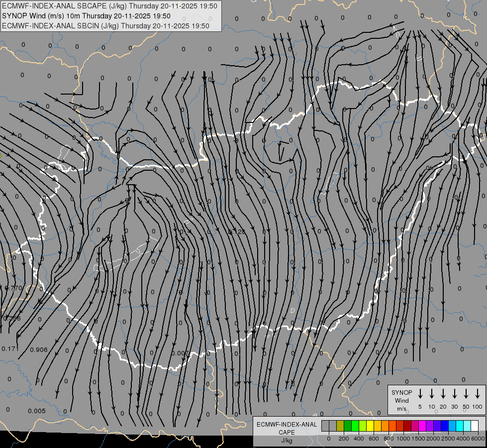Click the 1500 tick label in CAPE legend
Viewport: 487px width, 448px height.
(418, 439)
